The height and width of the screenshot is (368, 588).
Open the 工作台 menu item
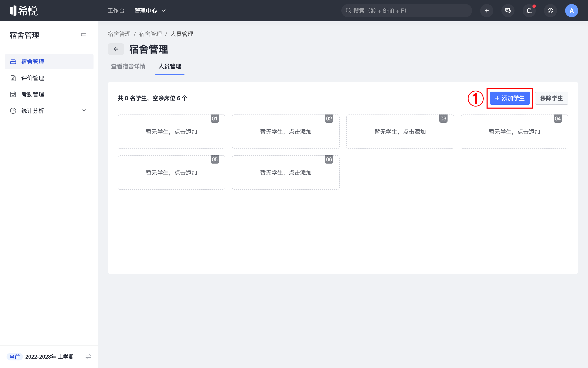[x=116, y=10]
